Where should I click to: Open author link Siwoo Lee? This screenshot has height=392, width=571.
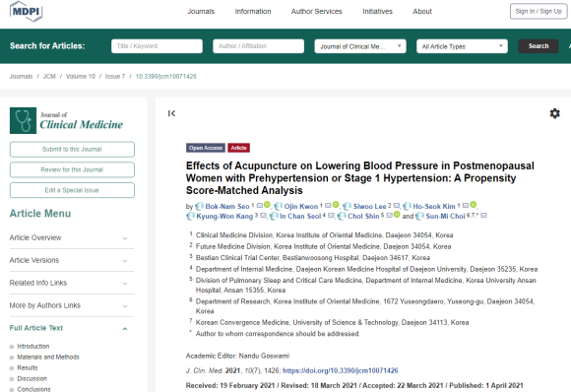[x=369, y=207]
